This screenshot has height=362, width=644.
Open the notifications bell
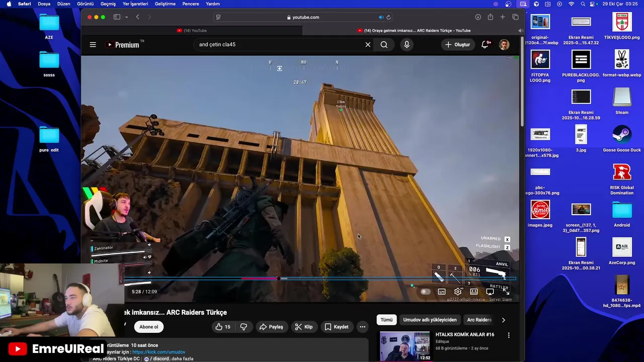486,45
